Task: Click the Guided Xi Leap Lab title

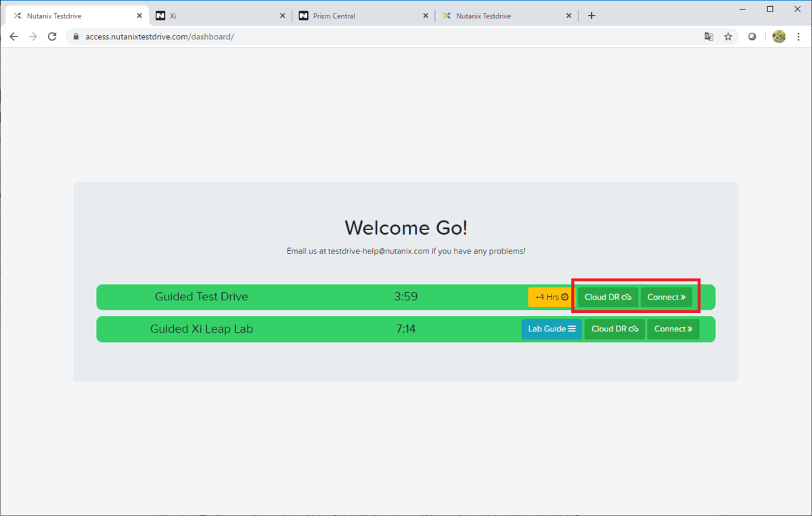Action: [x=202, y=329]
